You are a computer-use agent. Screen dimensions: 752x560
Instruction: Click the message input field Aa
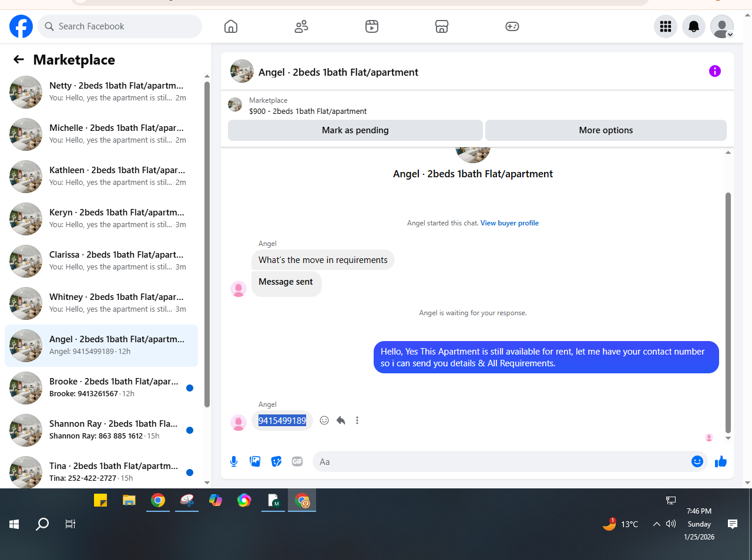502,461
